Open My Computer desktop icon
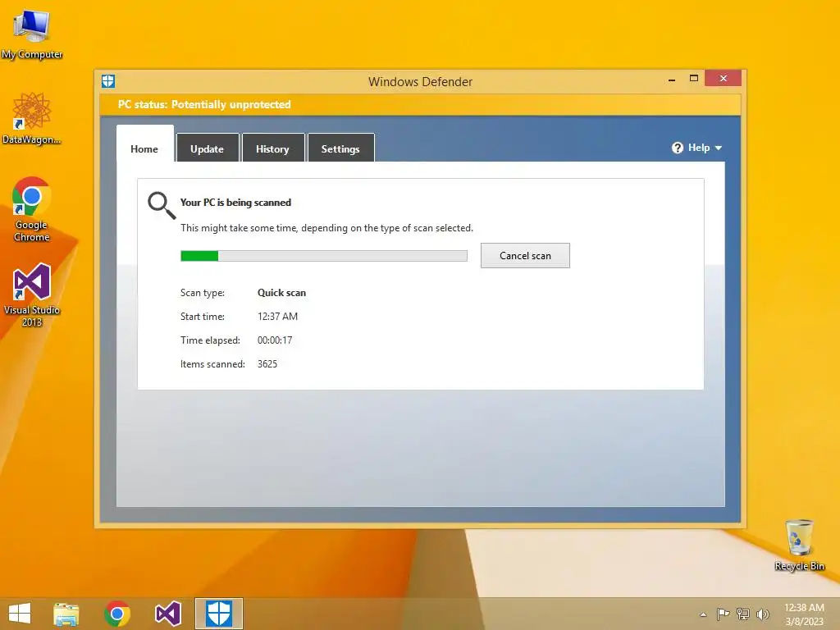 32,34
